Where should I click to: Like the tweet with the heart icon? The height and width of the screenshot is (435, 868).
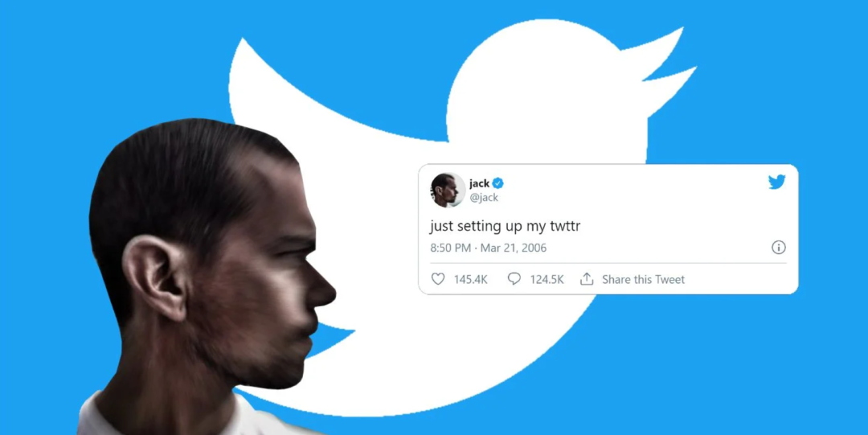click(x=438, y=279)
